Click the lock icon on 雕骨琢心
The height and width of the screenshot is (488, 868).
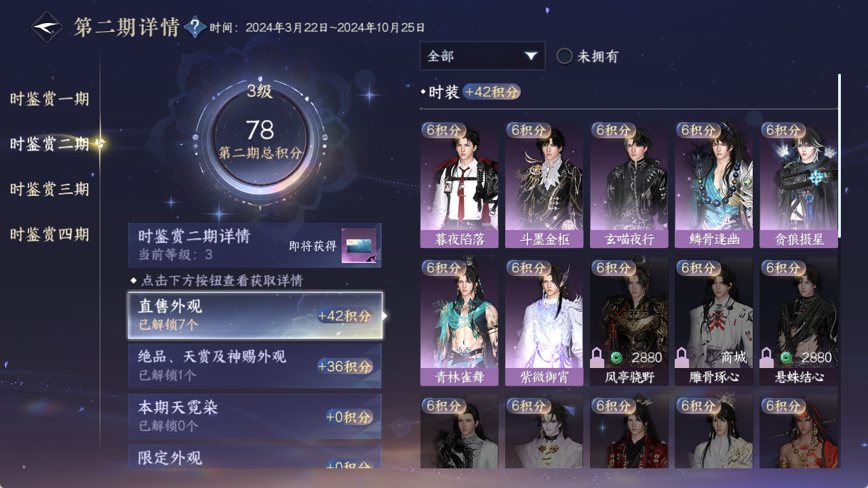pyautogui.click(x=682, y=357)
